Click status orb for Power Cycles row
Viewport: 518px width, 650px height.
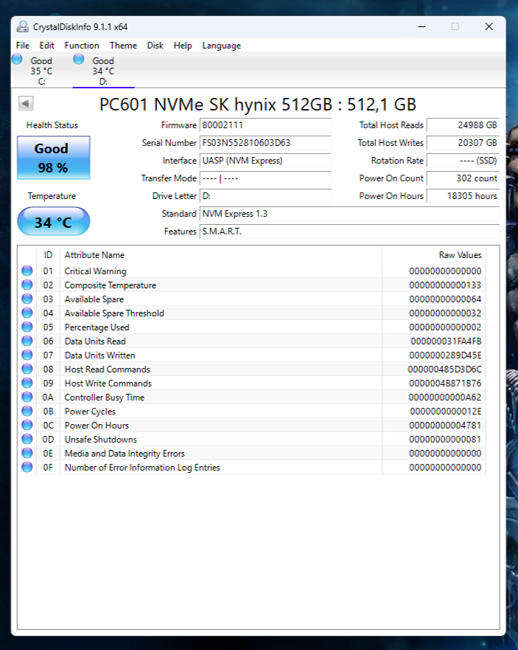click(x=27, y=411)
